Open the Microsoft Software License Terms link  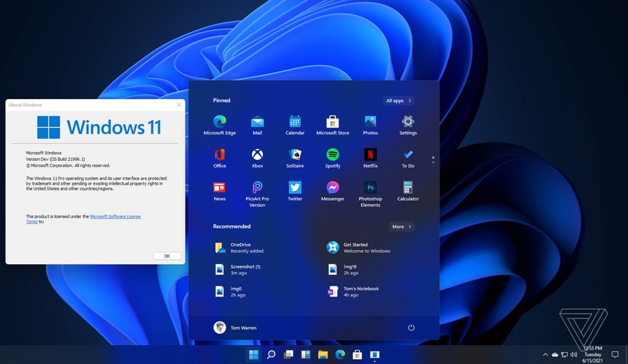click(x=115, y=217)
